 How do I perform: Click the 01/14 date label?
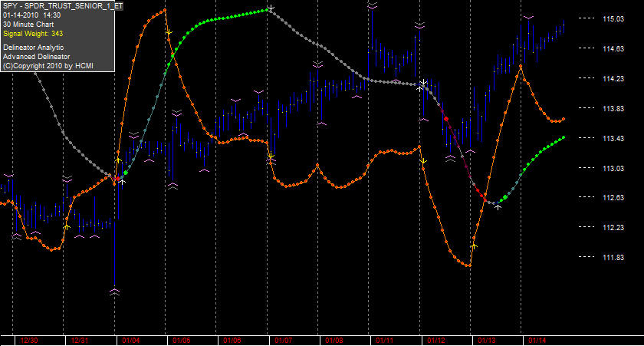pos(537,341)
